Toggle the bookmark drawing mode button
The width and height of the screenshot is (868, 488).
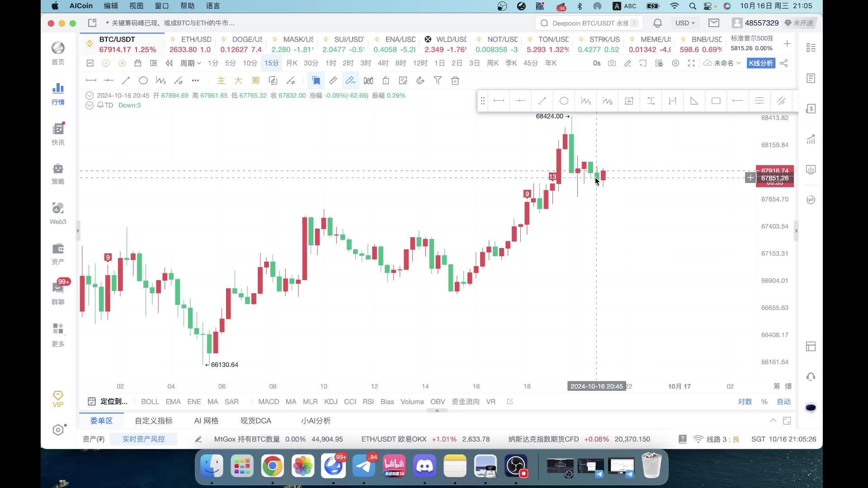click(x=316, y=80)
